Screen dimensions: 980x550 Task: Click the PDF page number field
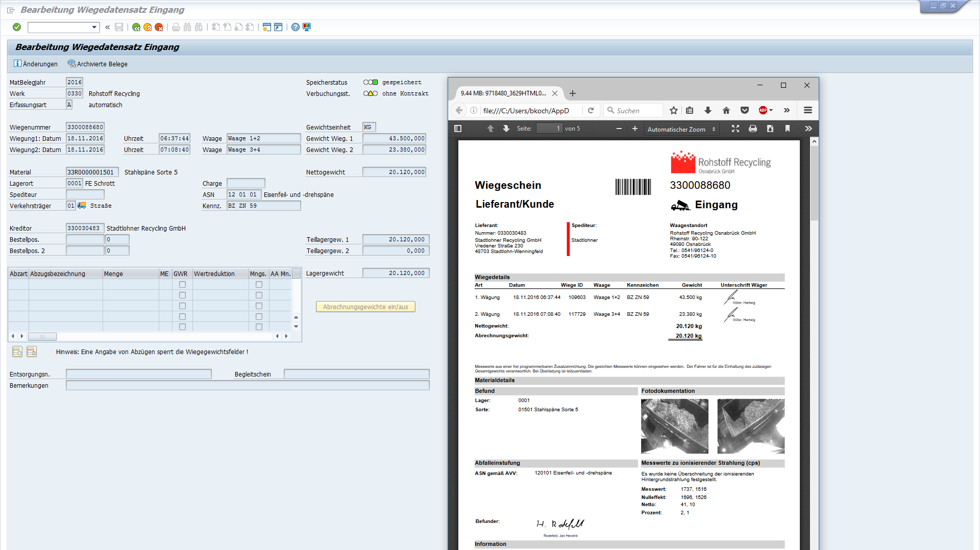549,129
